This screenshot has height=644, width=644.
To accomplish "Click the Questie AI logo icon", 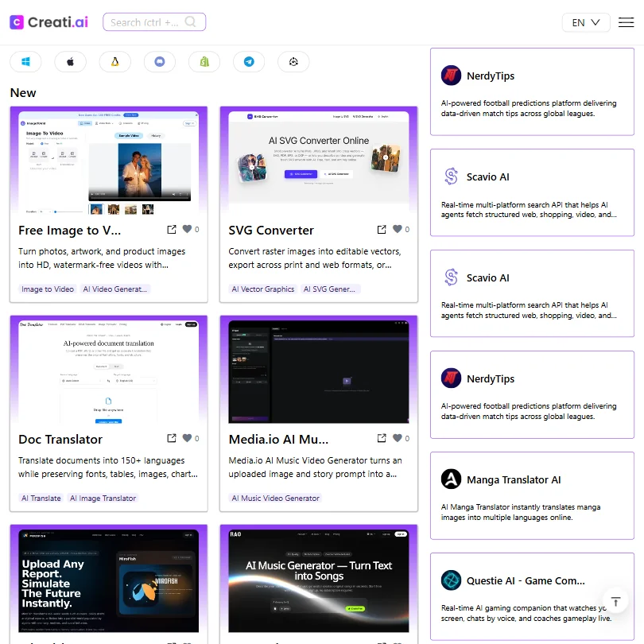I will (x=451, y=580).
